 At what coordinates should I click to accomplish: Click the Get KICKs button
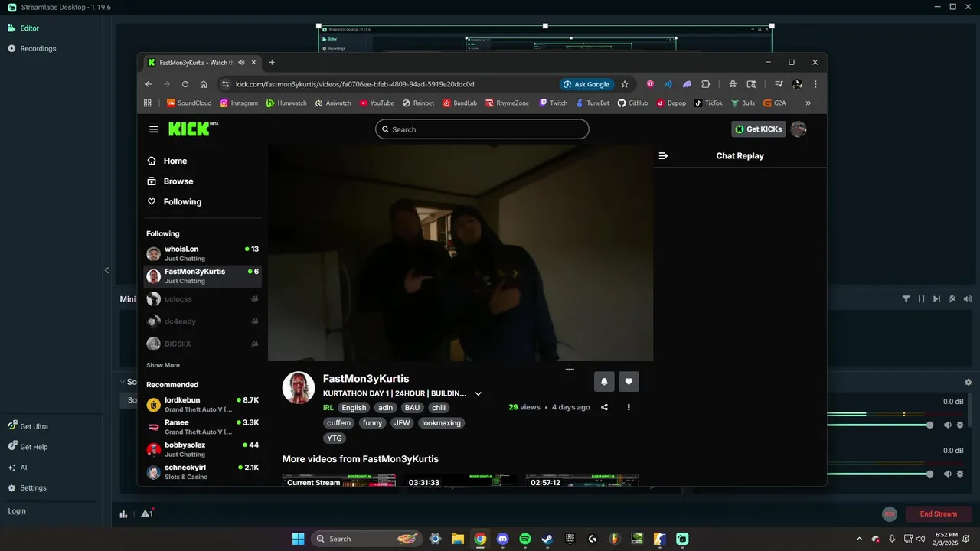pos(758,129)
